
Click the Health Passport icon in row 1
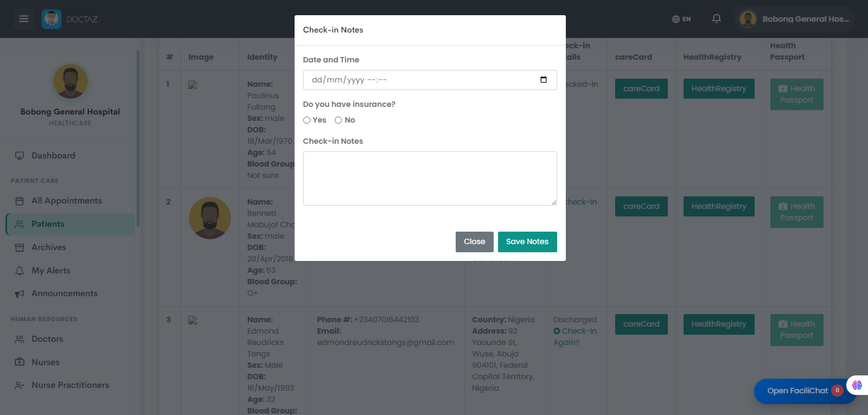(783, 88)
